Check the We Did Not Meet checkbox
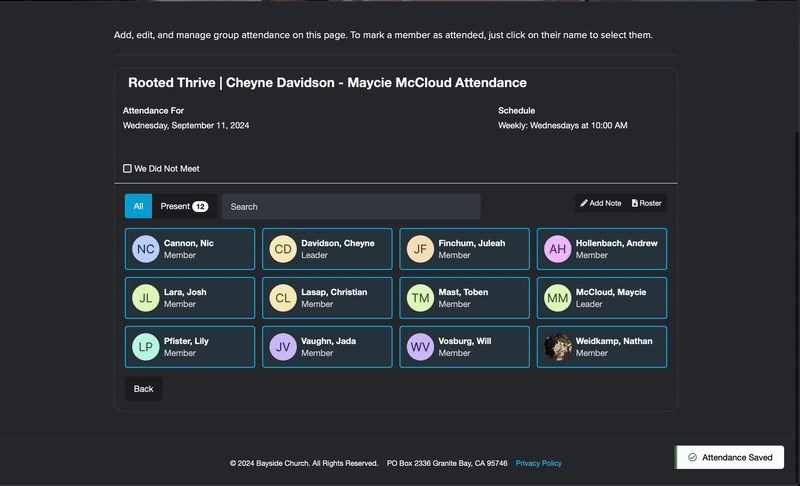This screenshot has width=800, height=486. (127, 168)
